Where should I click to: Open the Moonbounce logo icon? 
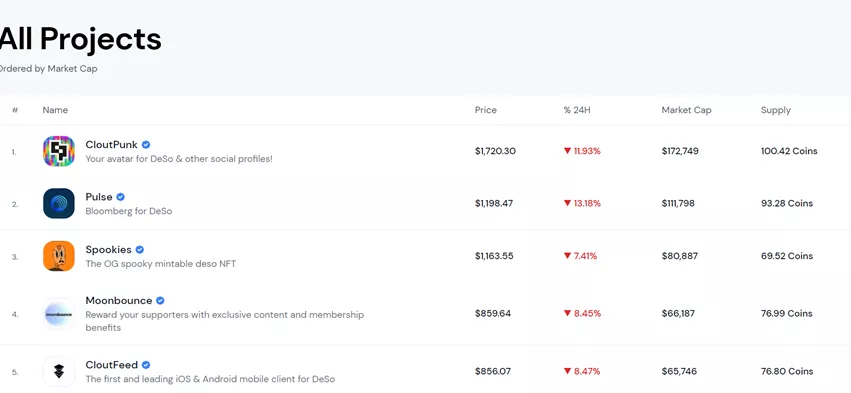pyautogui.click(x=59, y=314)
